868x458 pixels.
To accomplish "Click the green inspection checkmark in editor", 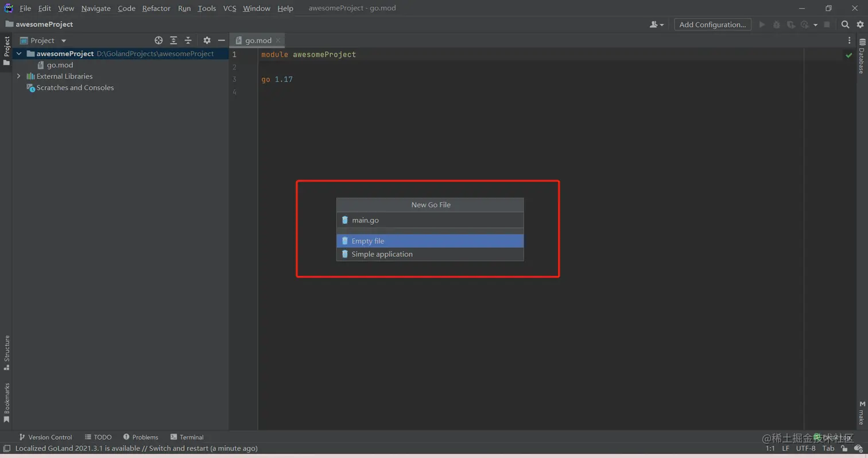I will click(849, 55).
